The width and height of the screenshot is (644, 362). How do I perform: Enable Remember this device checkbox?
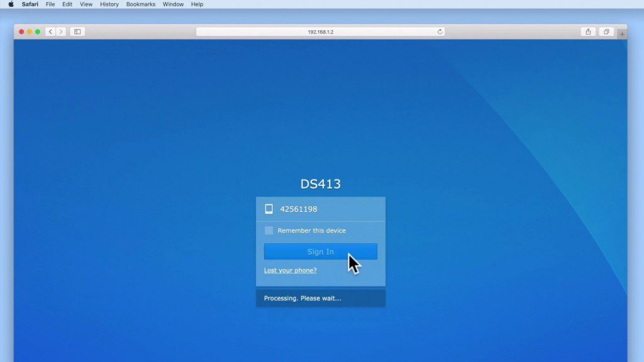pos(269,230)
